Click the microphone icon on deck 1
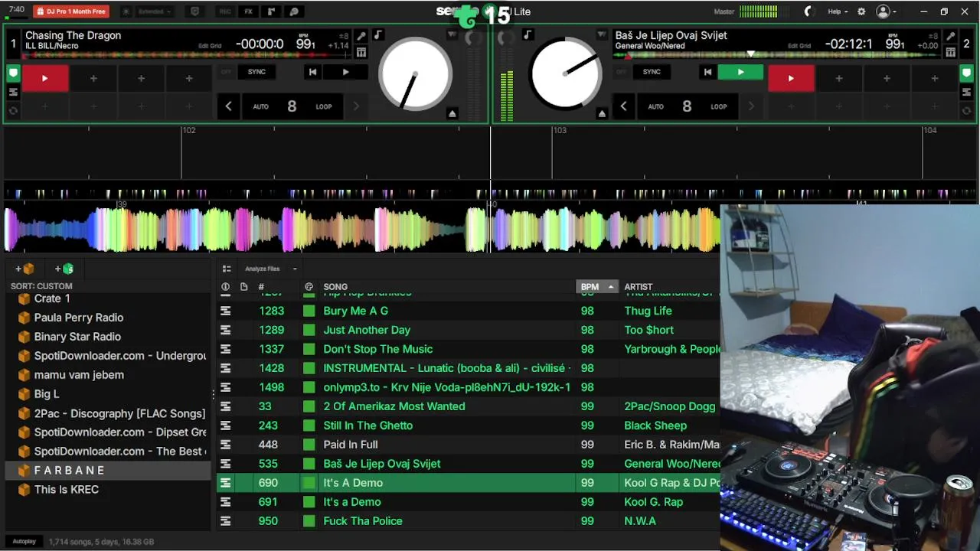Viewport: 980px width, 551px height. pyautogui.click(x=361, y=36)
